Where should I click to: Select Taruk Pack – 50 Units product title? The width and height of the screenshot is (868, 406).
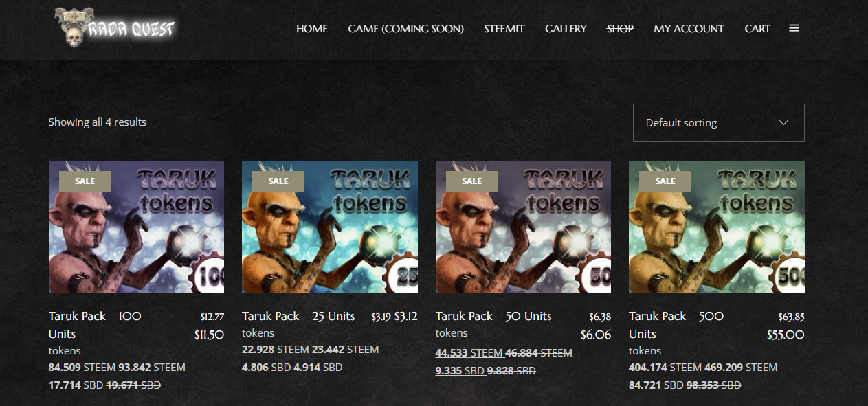[493, 316]
